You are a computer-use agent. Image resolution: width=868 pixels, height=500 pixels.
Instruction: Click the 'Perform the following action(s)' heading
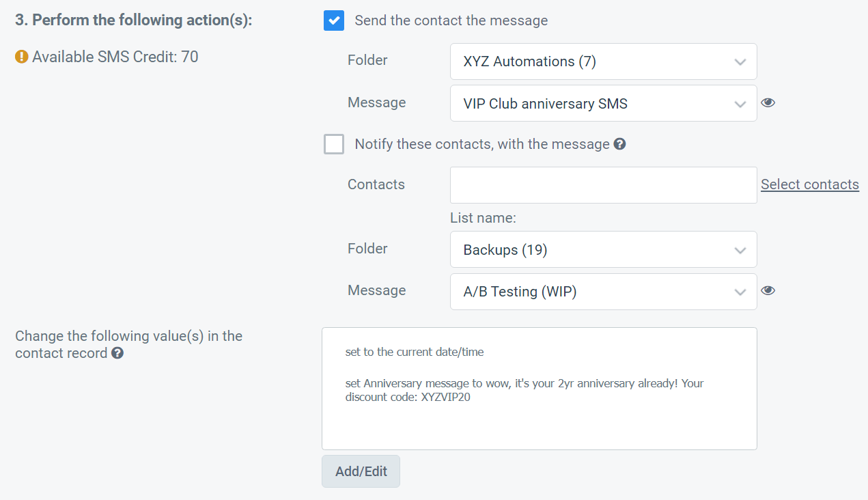coord(134,20)
